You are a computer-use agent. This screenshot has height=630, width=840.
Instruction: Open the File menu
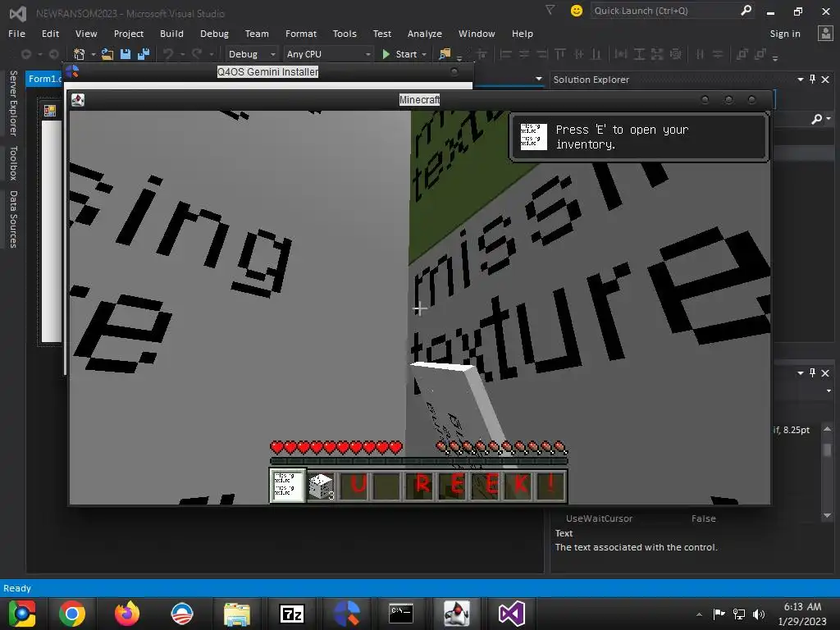[16, 33]
